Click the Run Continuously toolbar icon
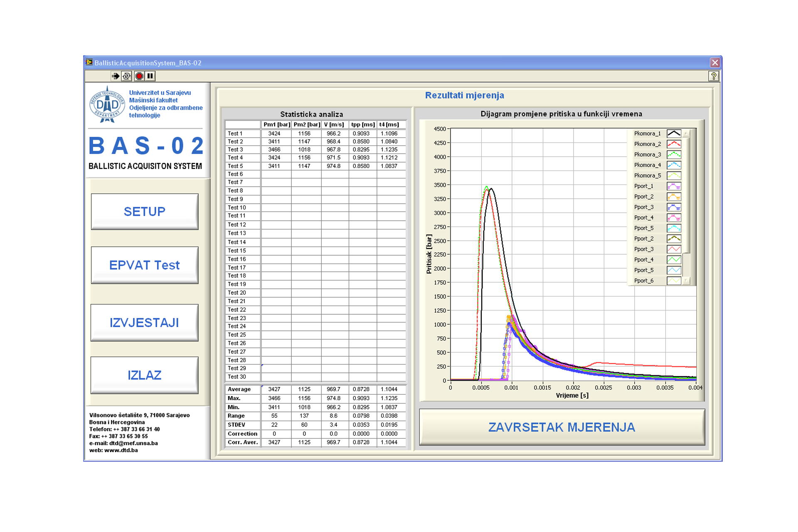 127,76
